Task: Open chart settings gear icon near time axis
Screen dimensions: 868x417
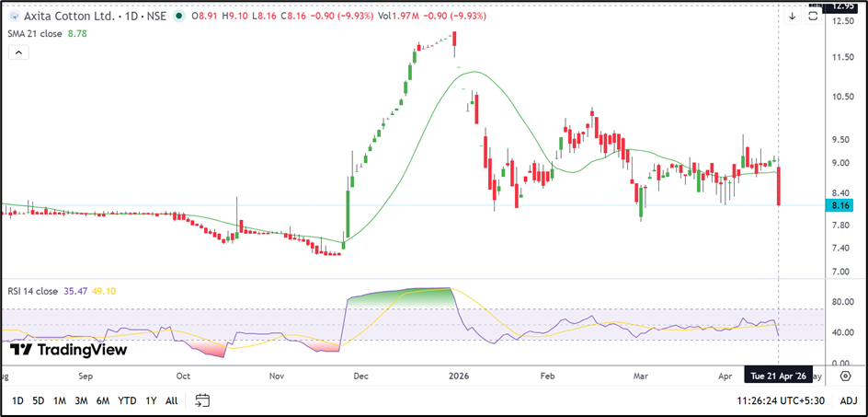Action: [x=844, y=376]
